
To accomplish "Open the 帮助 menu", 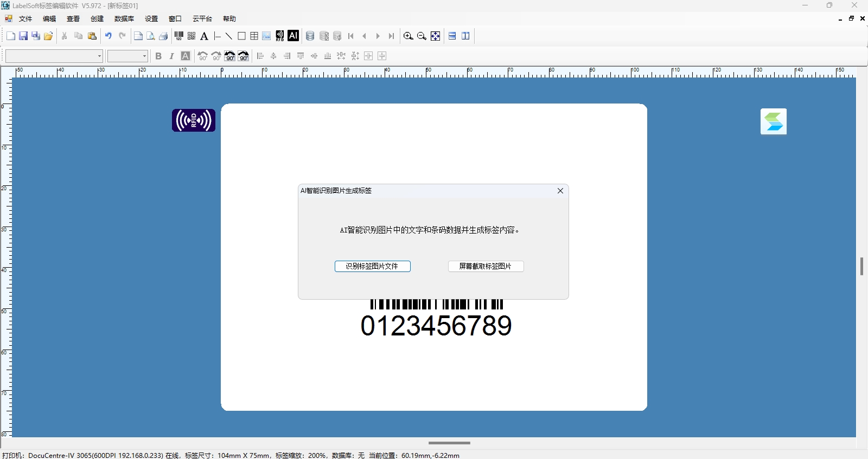I will pos(229,18).
